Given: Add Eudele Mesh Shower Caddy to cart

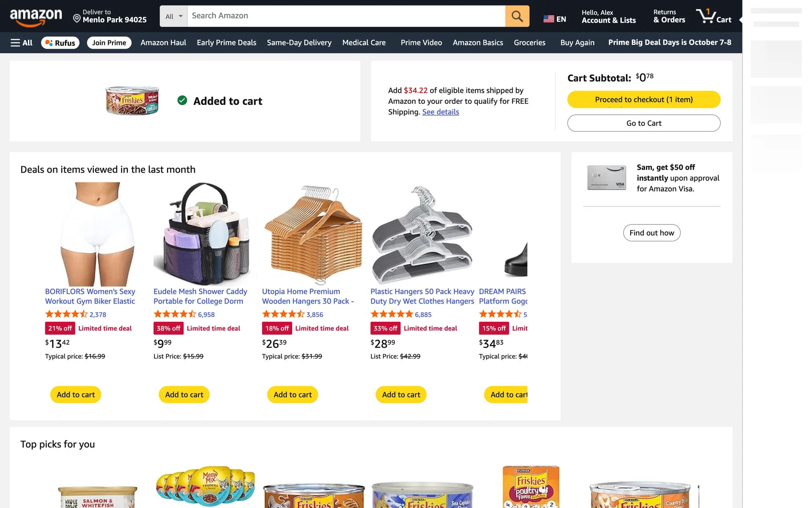Looking at the screenshot, I should 184,395.
